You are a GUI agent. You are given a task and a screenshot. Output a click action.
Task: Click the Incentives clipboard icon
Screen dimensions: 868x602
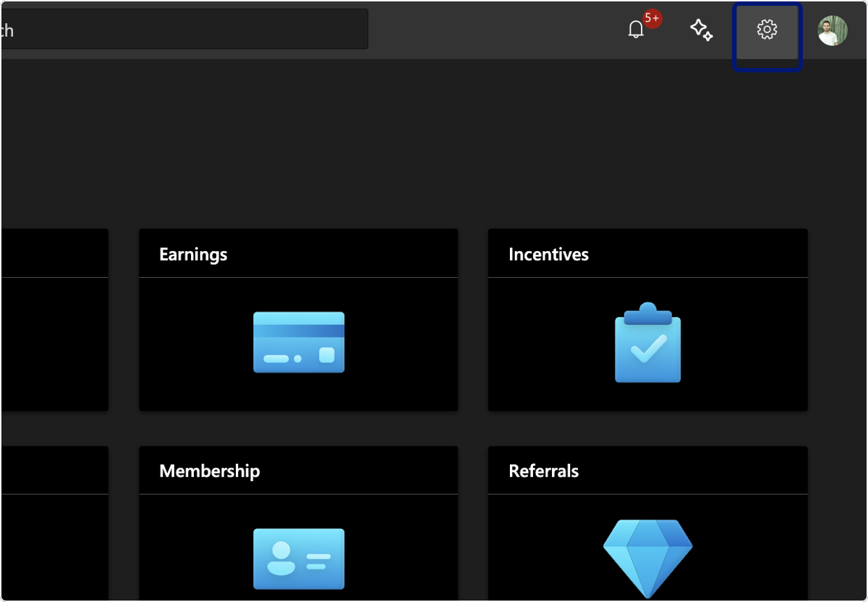pos(648,343)
